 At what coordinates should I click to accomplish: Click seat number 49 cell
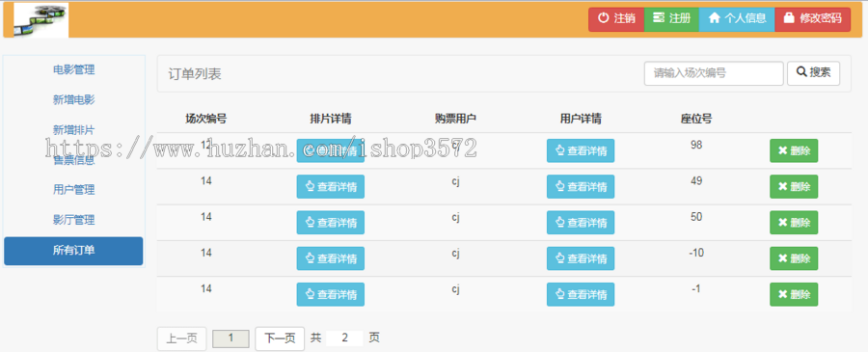[x=696, y=181]
